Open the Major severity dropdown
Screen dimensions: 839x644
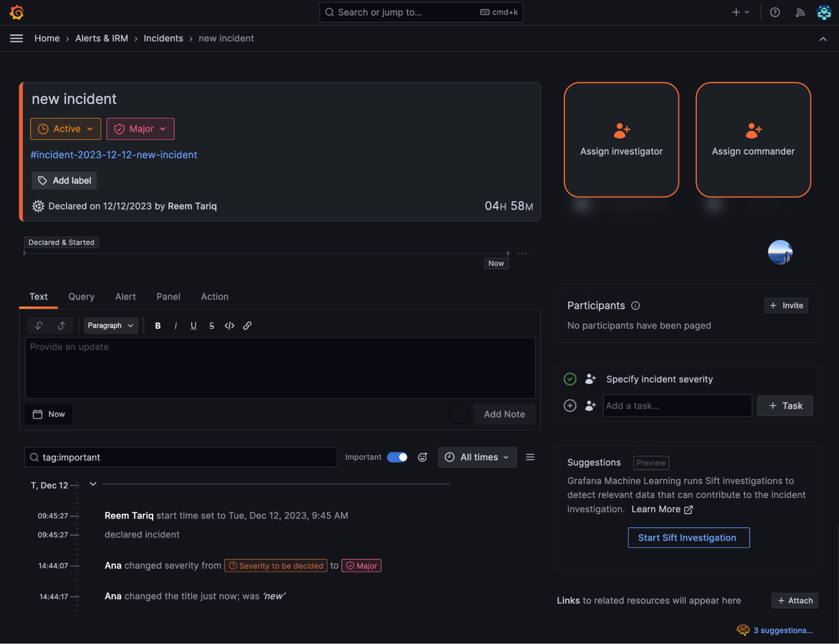click(140, 129)
